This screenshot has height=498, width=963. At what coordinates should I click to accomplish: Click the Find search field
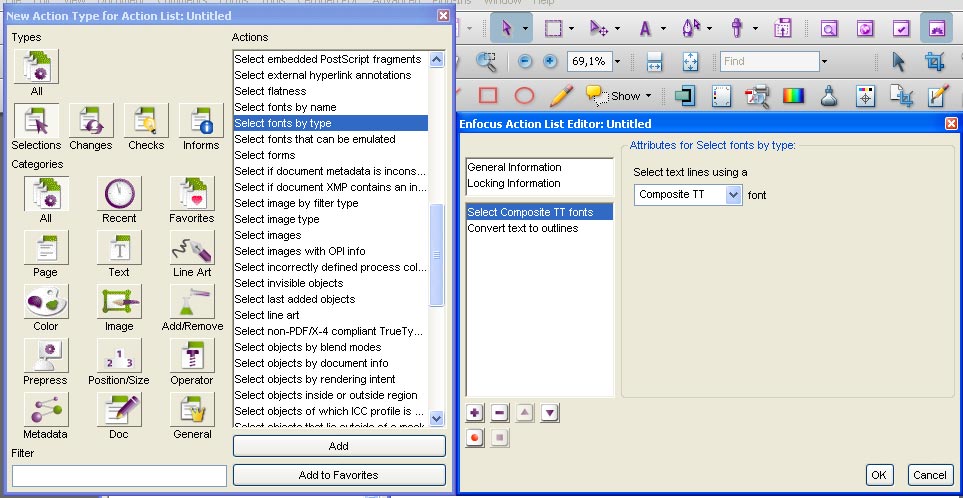pos(770,61)
